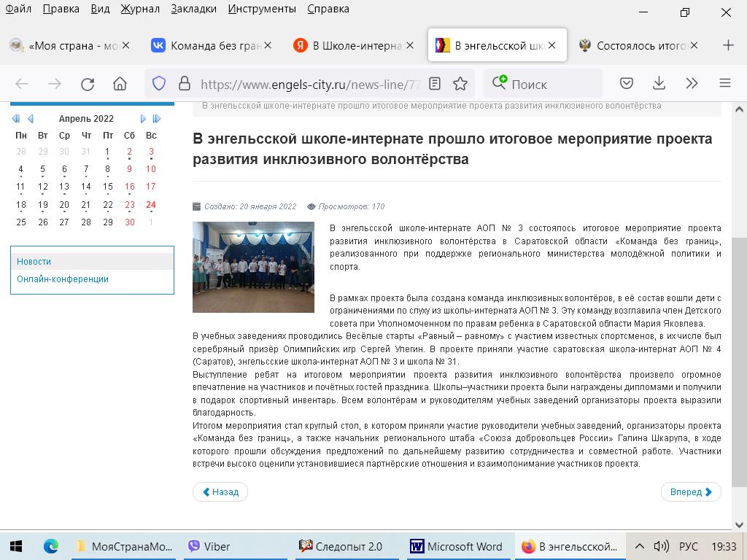This screenshot has height=560, width=747.
Task: Open tracking protection shield info
Action: point(158,84)
